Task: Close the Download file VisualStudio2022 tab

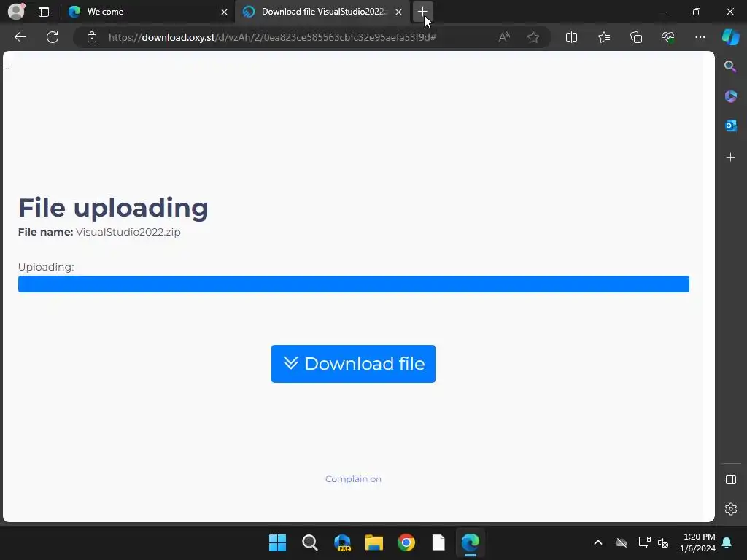Action: point(399,12)
